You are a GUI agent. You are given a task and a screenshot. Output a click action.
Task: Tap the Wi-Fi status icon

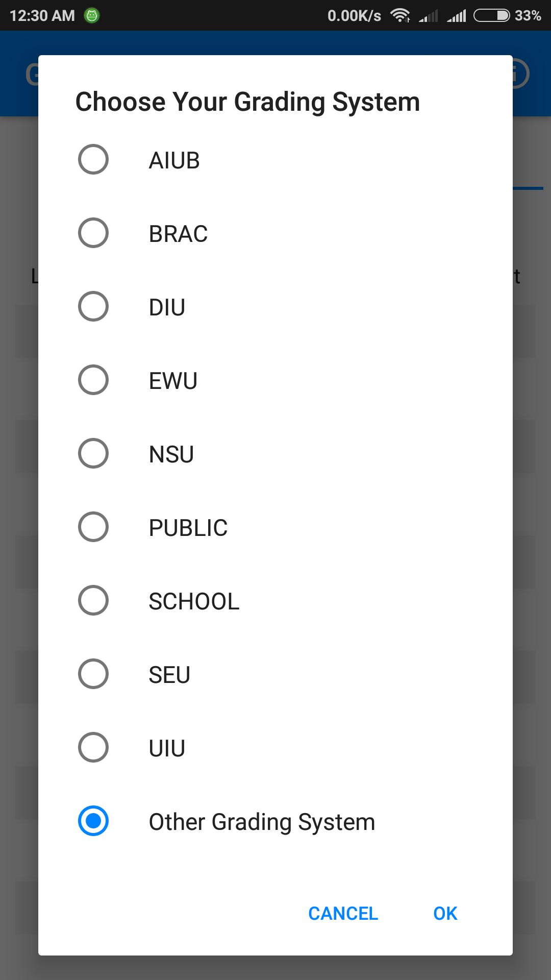(400, 16)
